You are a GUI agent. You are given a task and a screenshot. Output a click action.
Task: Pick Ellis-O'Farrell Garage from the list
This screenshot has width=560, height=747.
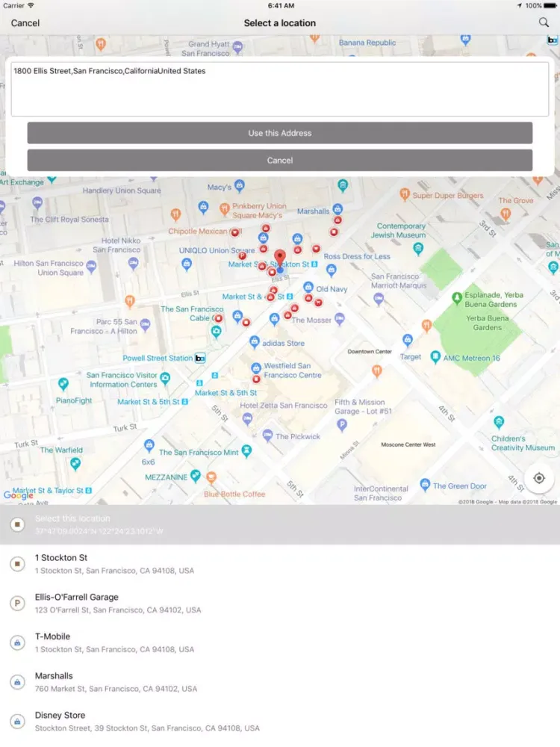click(280, 603)
